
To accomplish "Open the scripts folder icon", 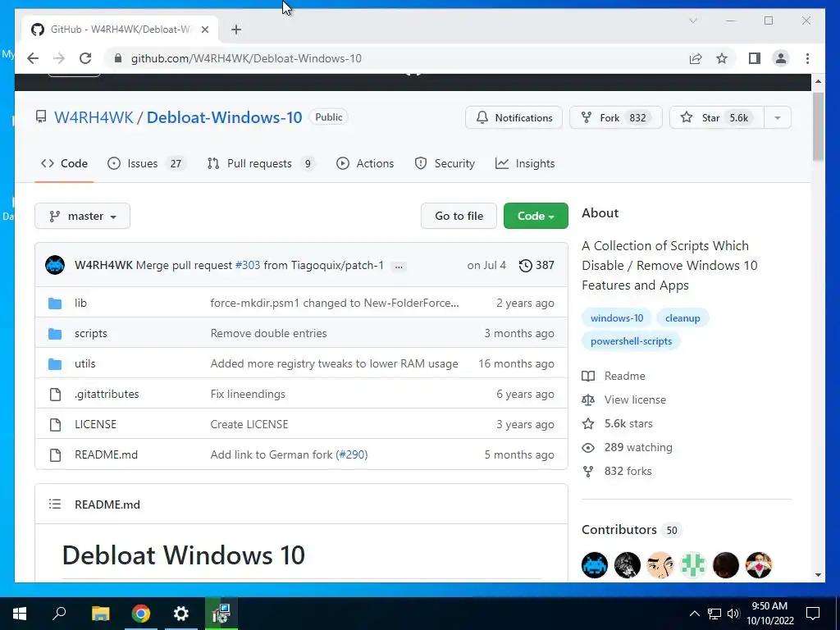I will 55,334.
